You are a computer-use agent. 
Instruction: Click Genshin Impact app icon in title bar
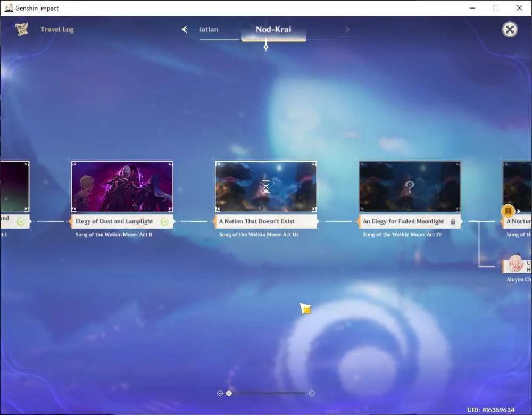coord(9,8)
